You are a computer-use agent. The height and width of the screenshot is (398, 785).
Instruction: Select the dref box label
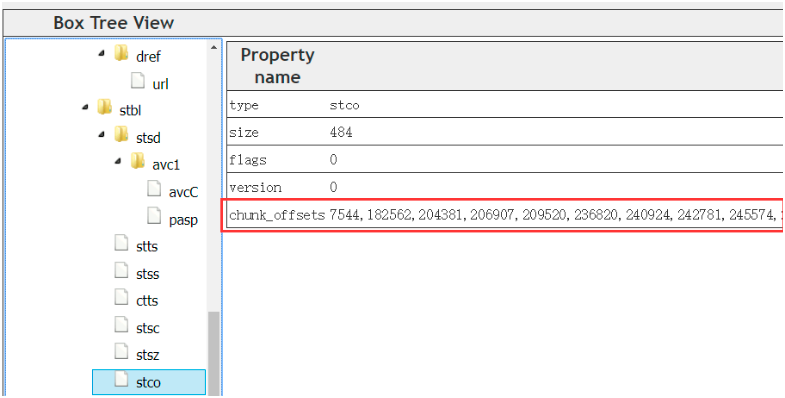click(x=148, y=57)
